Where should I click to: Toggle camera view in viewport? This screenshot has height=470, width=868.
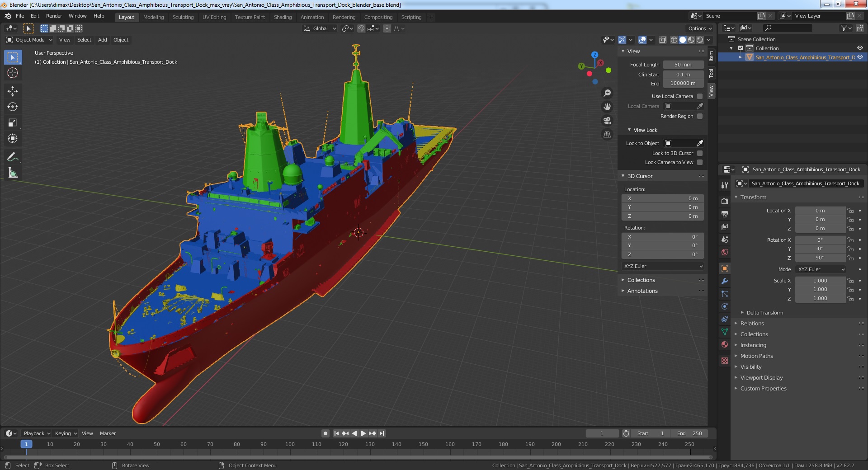[607, 121]
